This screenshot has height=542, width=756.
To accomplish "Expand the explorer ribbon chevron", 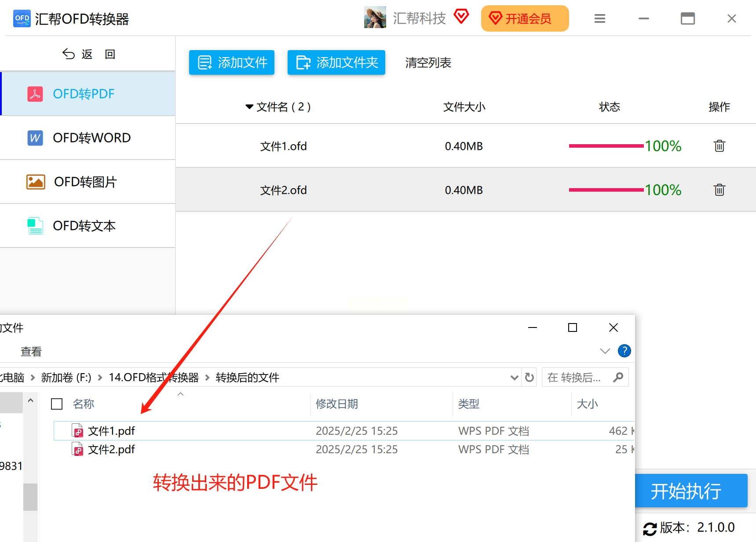I will (605, 351).
